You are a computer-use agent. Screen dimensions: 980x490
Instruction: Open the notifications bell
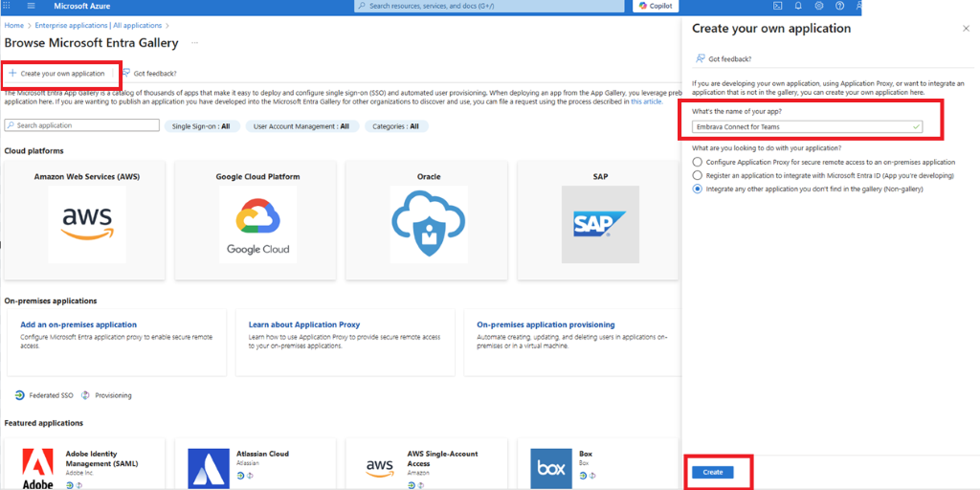point(798,6)
